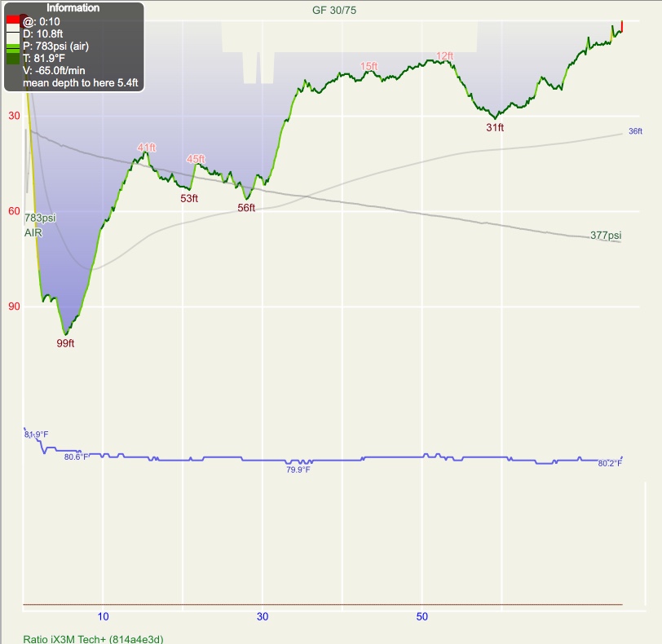
Task: Click the 41ft depth marker label
Action: click(x=147, y=148)
